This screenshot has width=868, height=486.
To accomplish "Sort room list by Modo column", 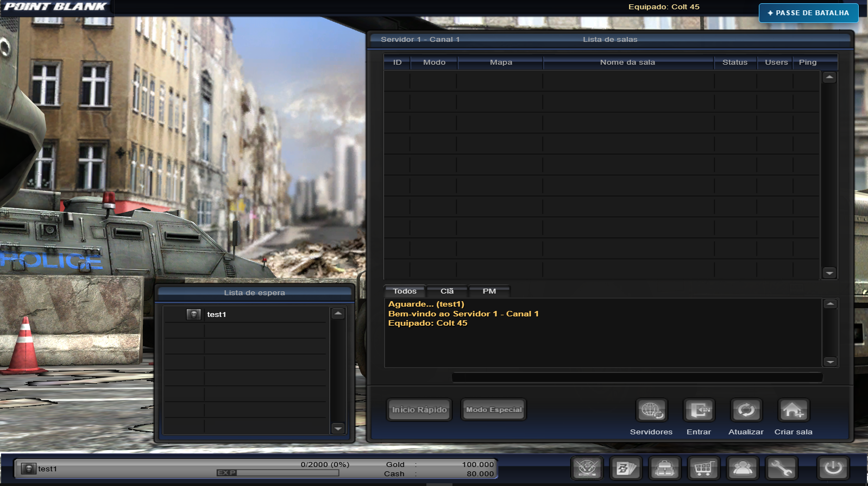I will click(x=434, y=62).
